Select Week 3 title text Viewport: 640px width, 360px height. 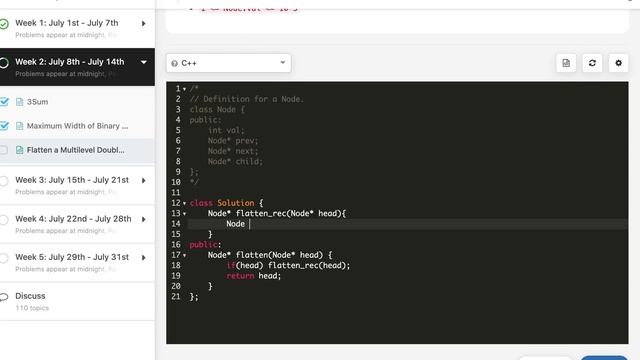point(72,180)
